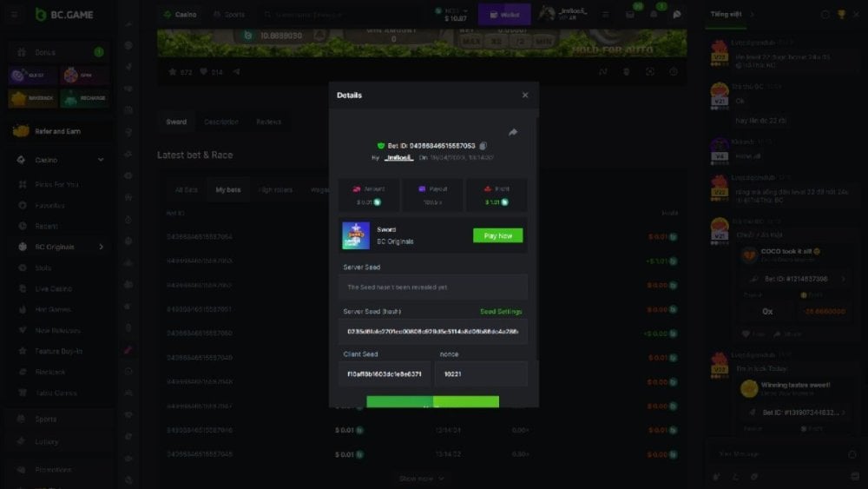Open the Seed Settings link
This screenshot has width=868, height=489.
(501, 311)
